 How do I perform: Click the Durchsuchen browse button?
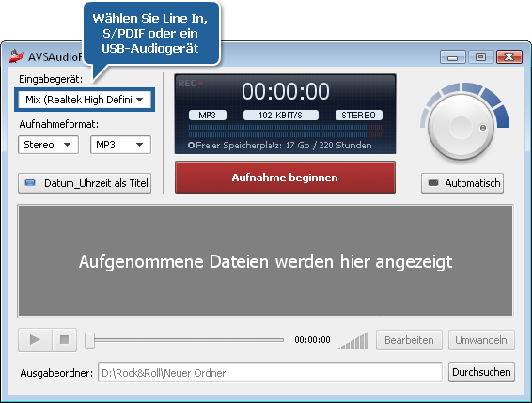click(x=481, y=372)
